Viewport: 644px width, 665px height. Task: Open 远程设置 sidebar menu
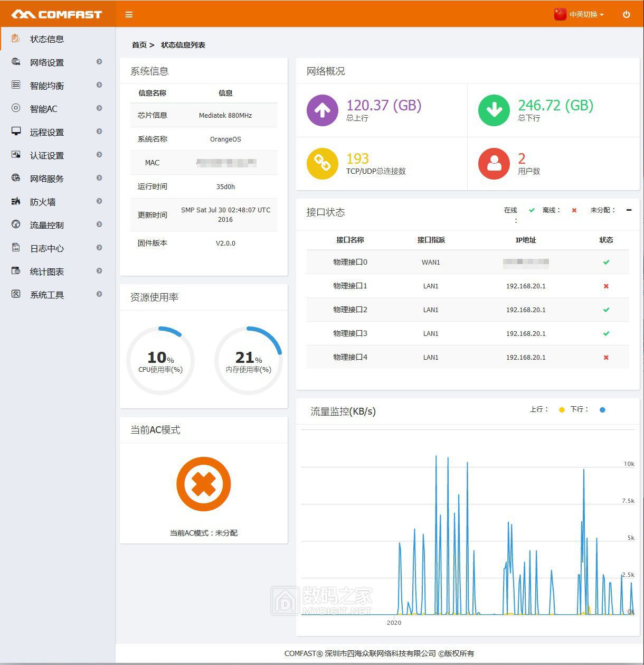point(58,132)
